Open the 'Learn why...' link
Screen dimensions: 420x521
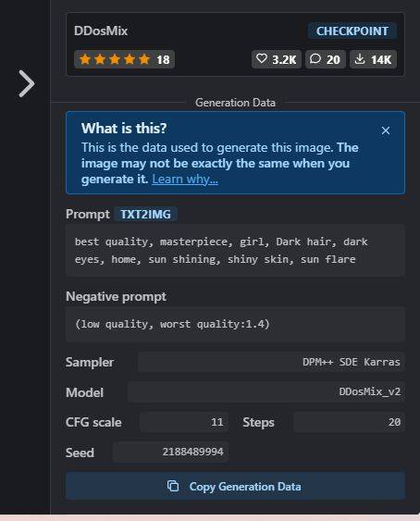click(x=185, y=180)
